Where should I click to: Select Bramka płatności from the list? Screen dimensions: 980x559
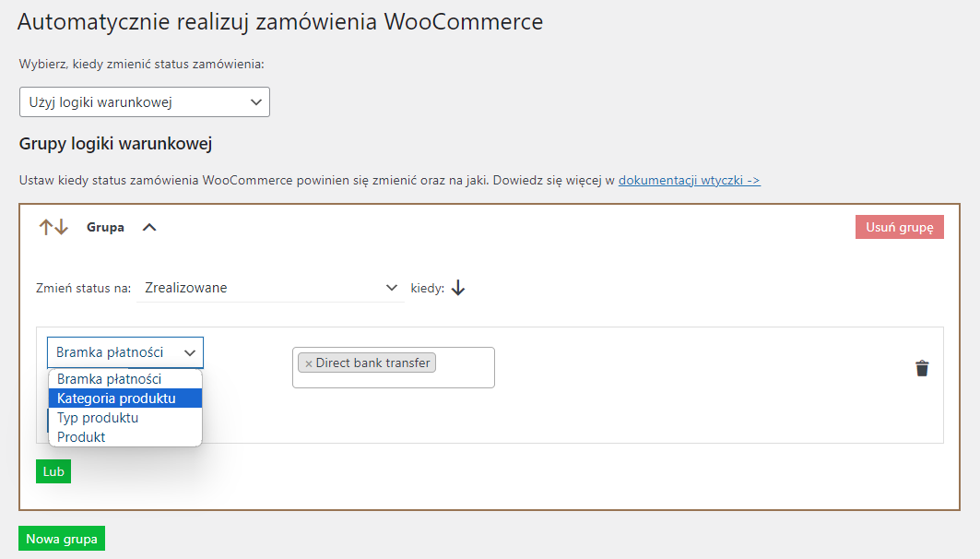tap(125, 379)
